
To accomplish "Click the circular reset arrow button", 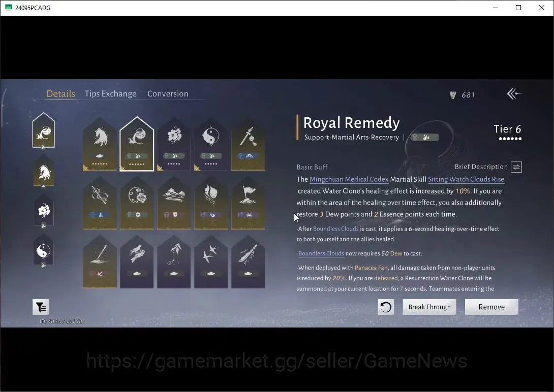I will point(386,307).
